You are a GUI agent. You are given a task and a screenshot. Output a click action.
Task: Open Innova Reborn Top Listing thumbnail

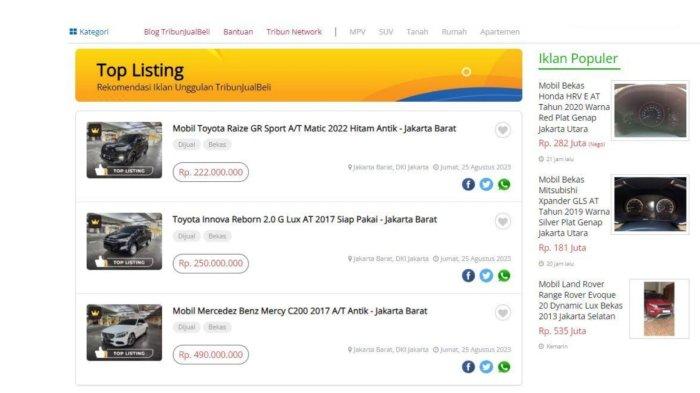point(124,241)
